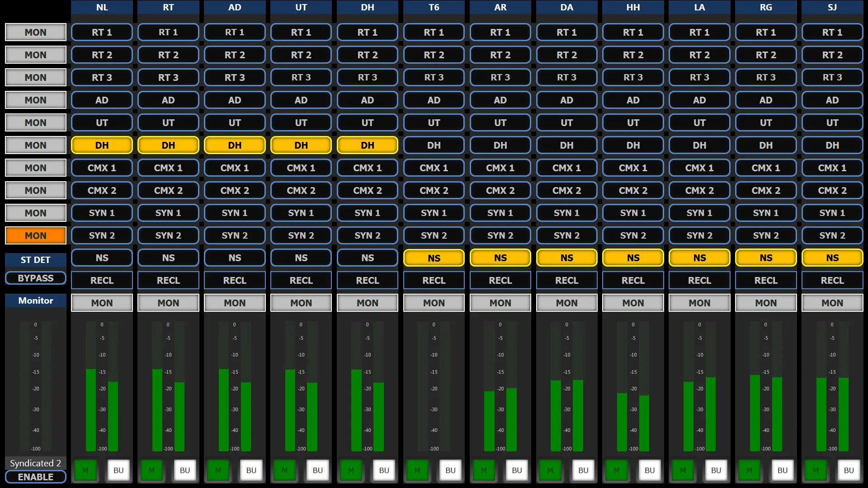868x488 pixels.
Task: Select the left-side MON button in the DH row
Action: (x=36, y=145)
